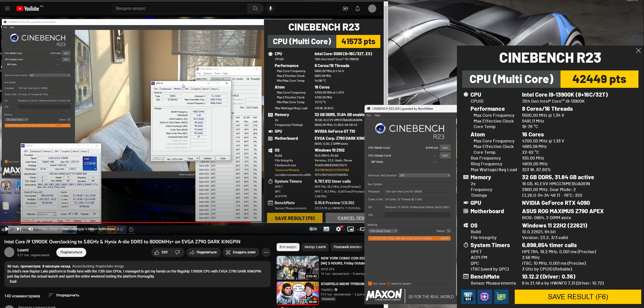Click YouTube voice search microphone
The height and width of the screenshot is (308, 644).
[271, 9]
